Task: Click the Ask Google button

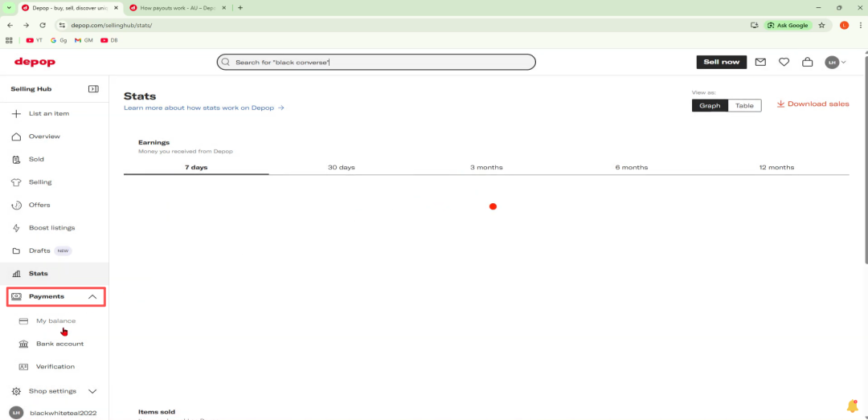Action: [x=788, y=26]
